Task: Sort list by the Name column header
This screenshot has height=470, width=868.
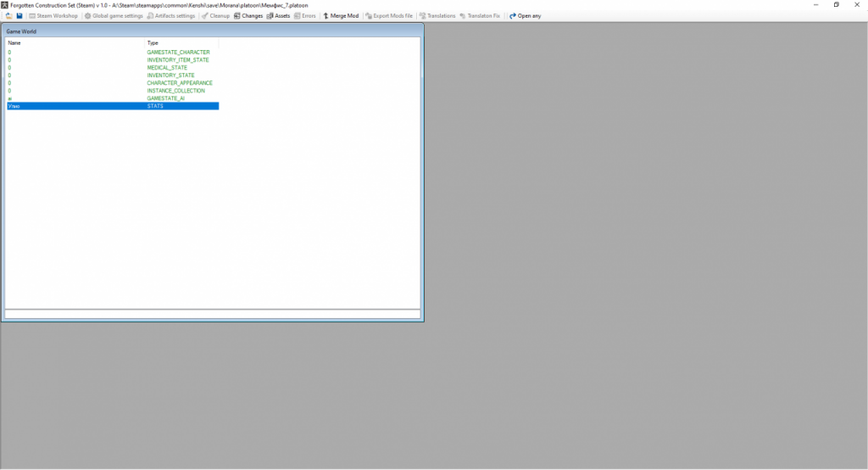Action: [x=75, y=42]
